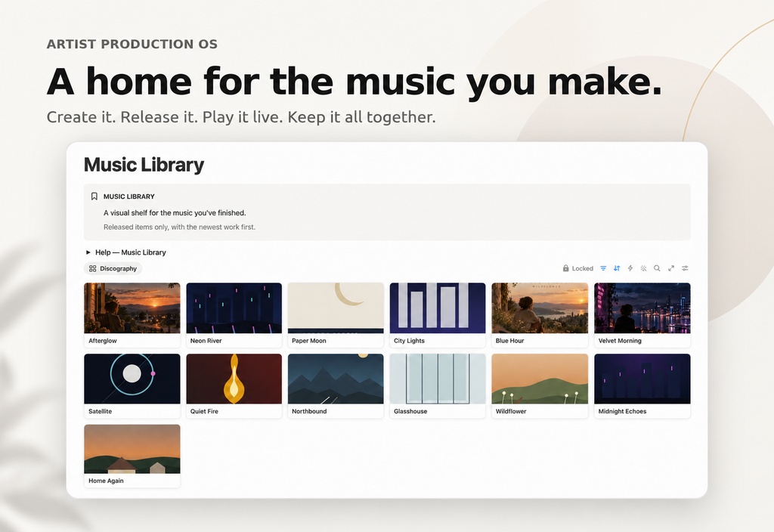Click the 'Glasshouse' card title
The image size is (774, 532).
tap(410, 411)
